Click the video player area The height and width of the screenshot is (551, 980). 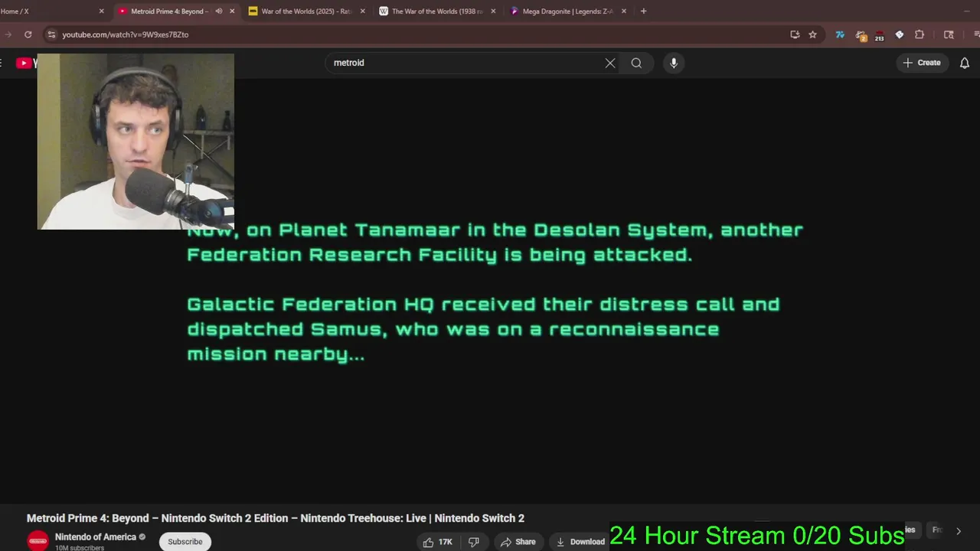point(490,291)
